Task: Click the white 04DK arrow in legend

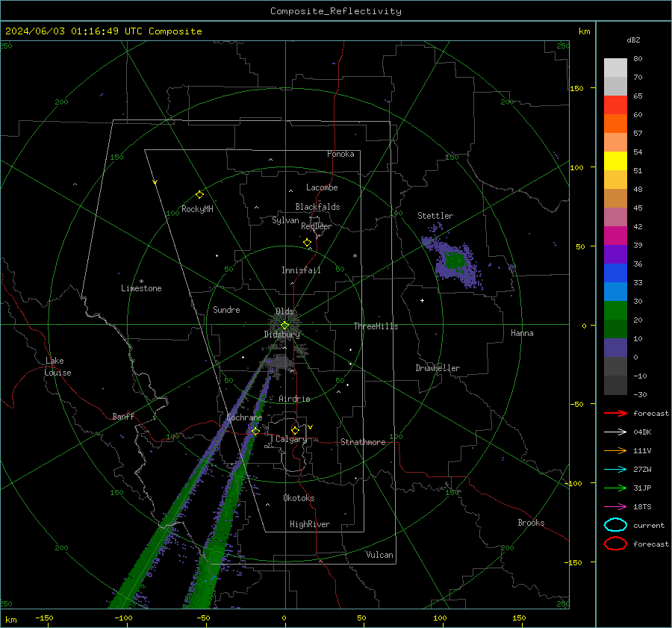Action: tap(615, 432)
